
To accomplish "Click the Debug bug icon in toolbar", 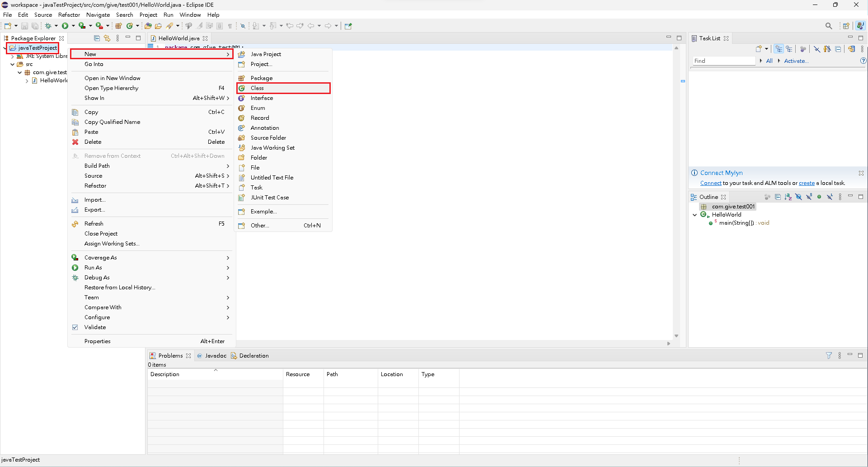I will pos(48,26).
